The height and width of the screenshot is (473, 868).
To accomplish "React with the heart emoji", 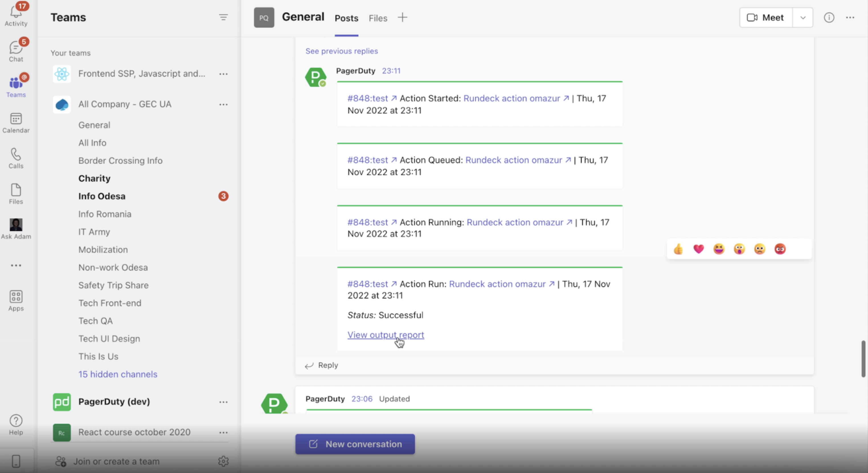I will (699, 249).
